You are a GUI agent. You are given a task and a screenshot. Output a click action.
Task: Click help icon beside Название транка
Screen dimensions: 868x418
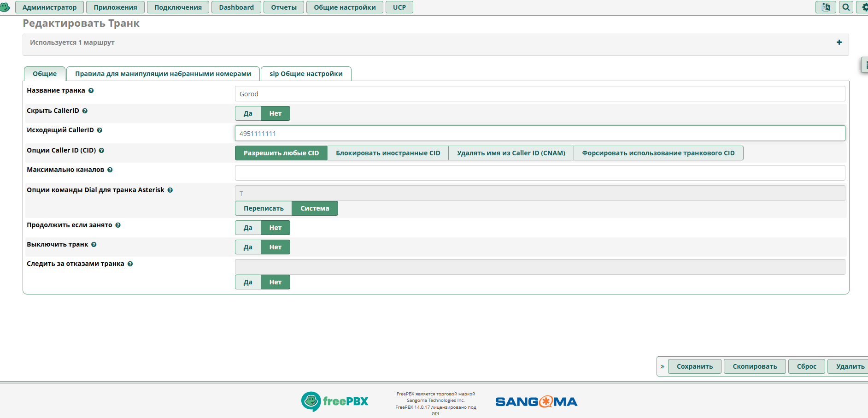(x=91, y=91)
